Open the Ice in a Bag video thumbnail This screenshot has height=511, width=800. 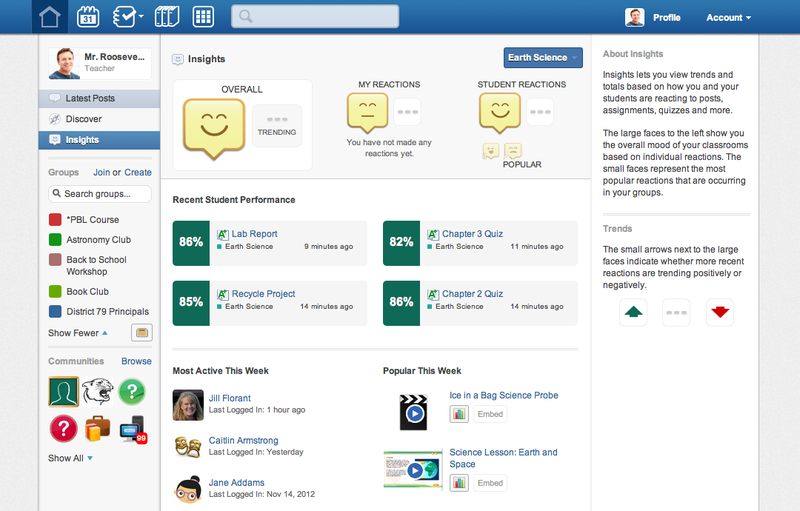413,411
